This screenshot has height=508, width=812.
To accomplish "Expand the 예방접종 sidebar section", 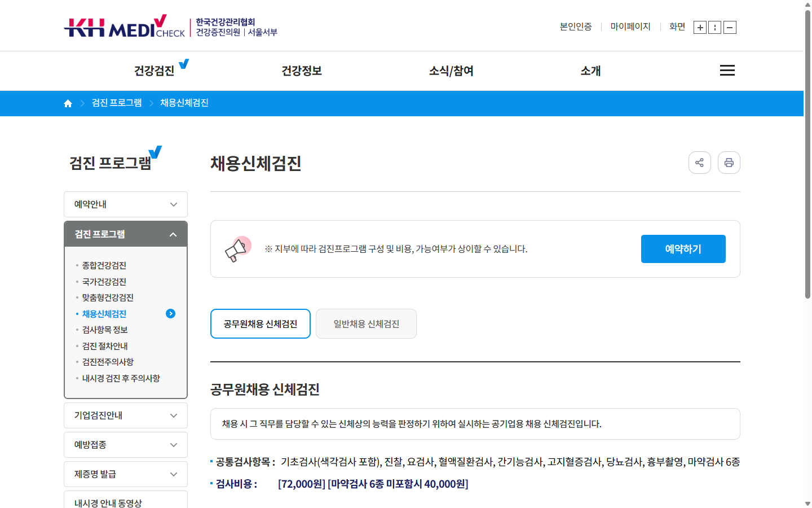I will click(x=126, y=445).
